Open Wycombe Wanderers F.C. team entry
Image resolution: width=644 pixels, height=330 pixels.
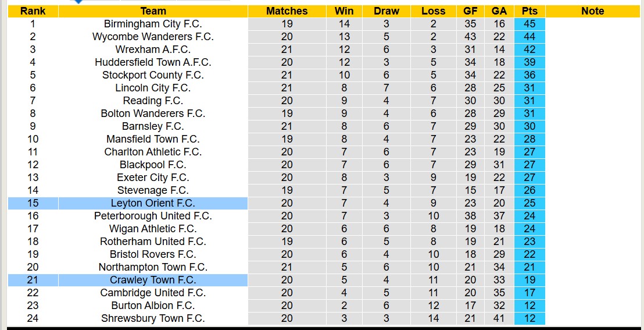point(153,37)
